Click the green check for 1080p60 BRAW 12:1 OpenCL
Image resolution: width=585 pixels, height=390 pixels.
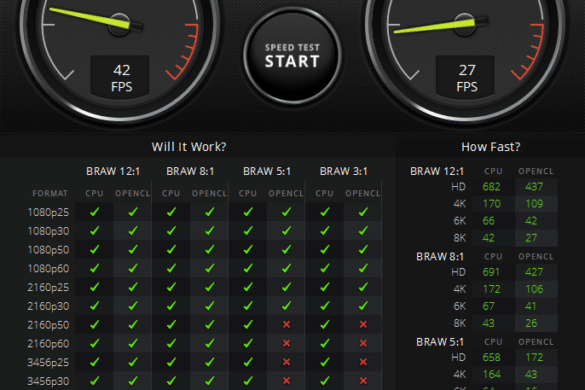tap(133, 268)
